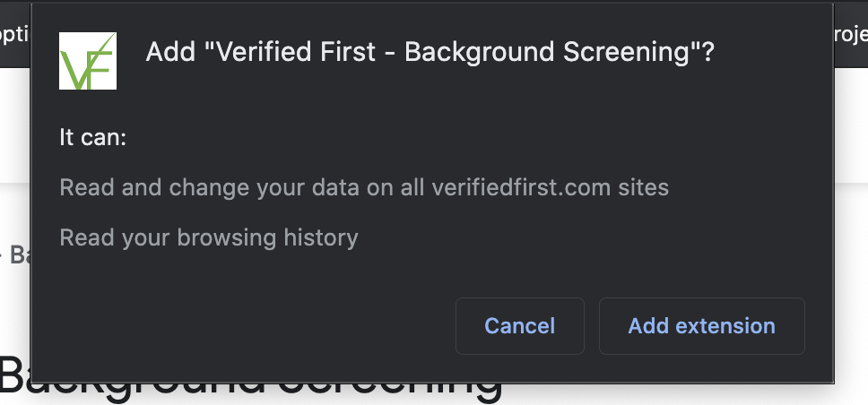Click the question mark ending the dialog title

tap(708, 52)
